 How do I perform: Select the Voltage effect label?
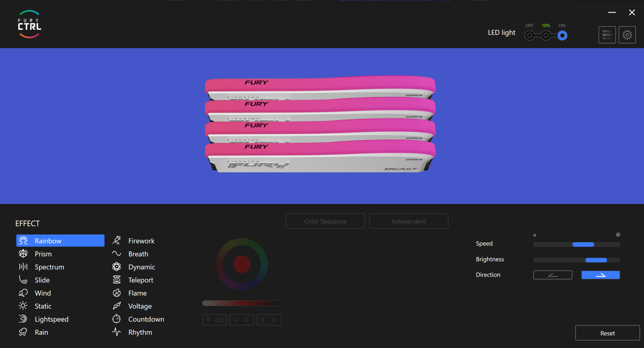coord(140,306)
